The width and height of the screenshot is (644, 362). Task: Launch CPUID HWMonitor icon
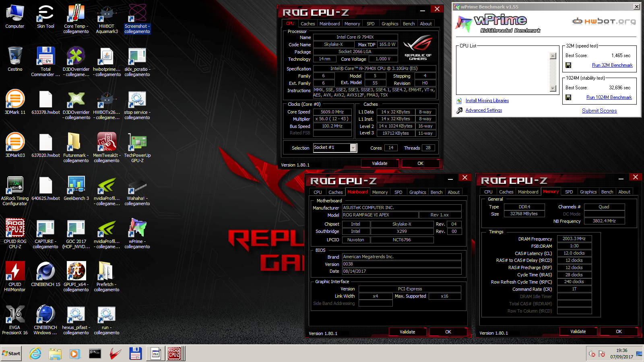point(15,277)
